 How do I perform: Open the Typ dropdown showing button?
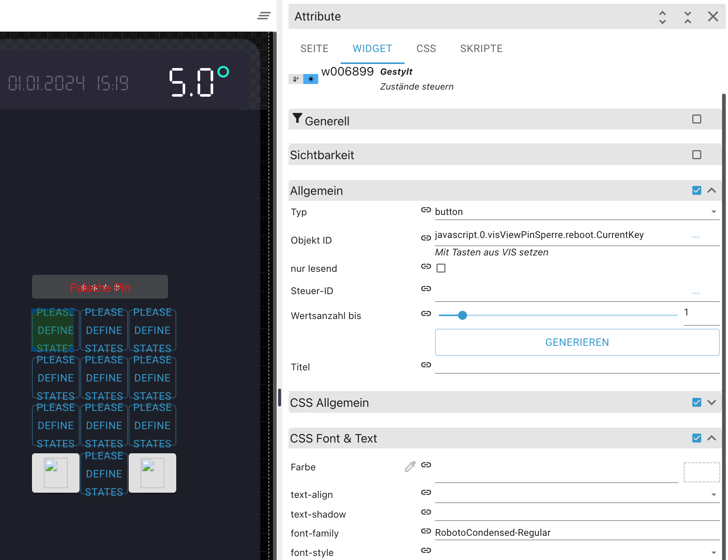pos(577,212)
